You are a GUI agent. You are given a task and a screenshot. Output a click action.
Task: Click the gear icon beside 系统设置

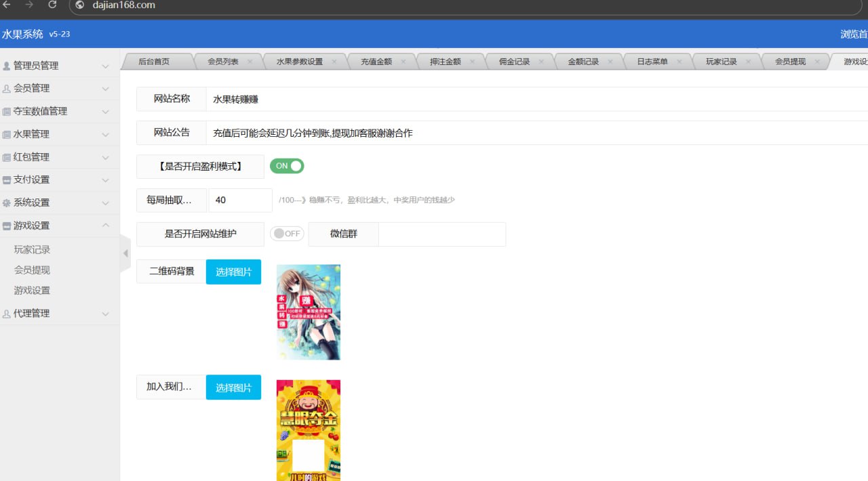tap(7, 203)
